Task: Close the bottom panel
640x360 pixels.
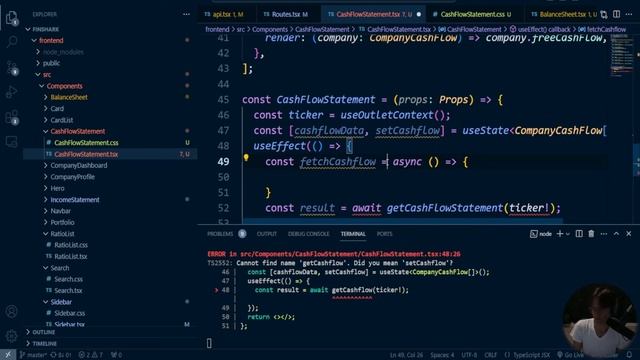Action: click(629, 234)
